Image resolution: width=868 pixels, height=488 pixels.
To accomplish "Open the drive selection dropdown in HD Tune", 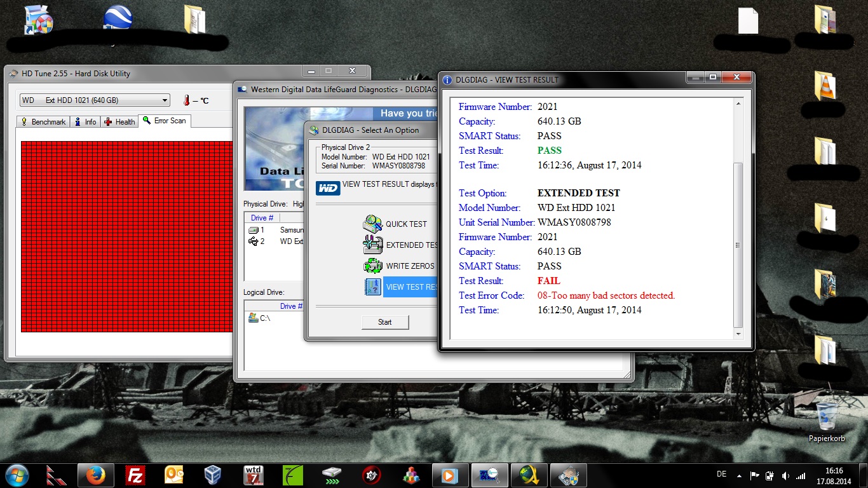I will click(95, 100).
